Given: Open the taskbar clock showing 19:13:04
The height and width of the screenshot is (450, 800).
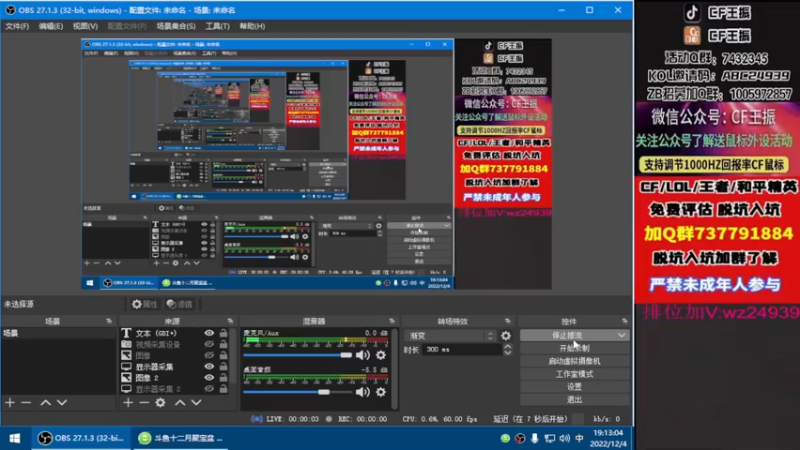Looking at the screenshot, I should [607, 438].
